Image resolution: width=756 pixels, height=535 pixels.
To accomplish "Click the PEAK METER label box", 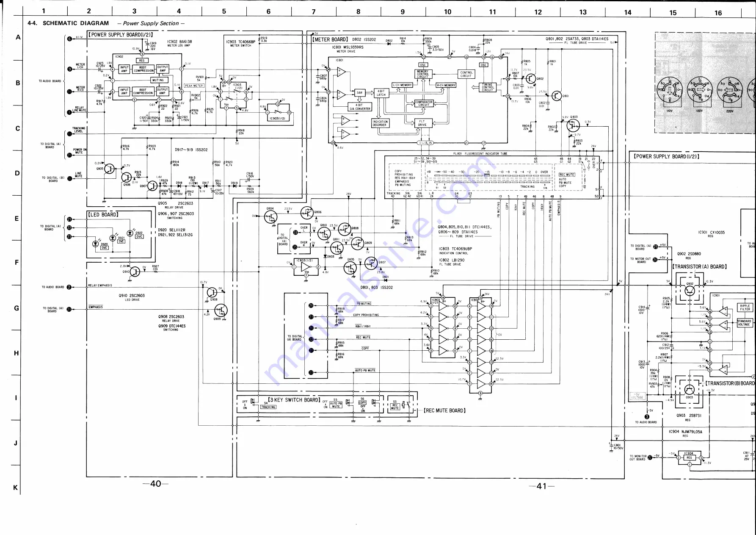I will coord(194,86).
